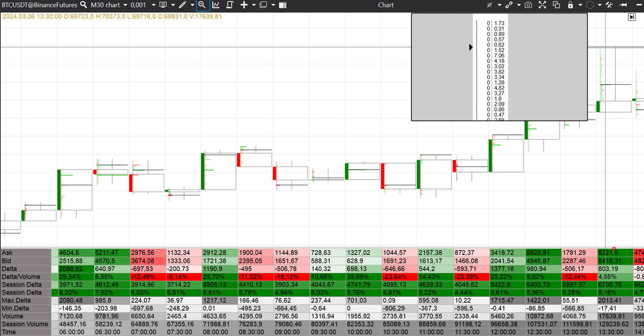644x336 pixels.
Task: Click the Session Volume row label in the footer
Action: pos(25,324)
